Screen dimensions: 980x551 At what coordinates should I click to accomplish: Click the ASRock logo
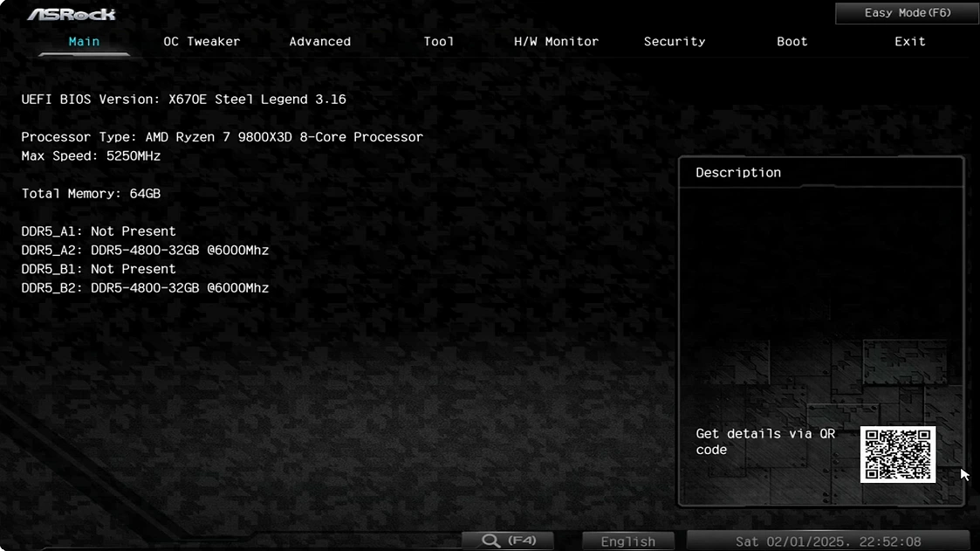72,14
